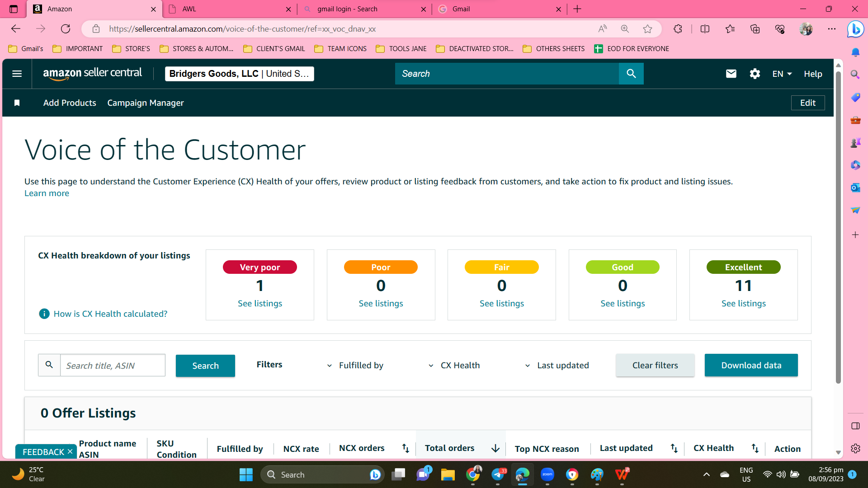868x488 pixels.
Task: Show hidden system tray icons chevron
Action: 706,474
